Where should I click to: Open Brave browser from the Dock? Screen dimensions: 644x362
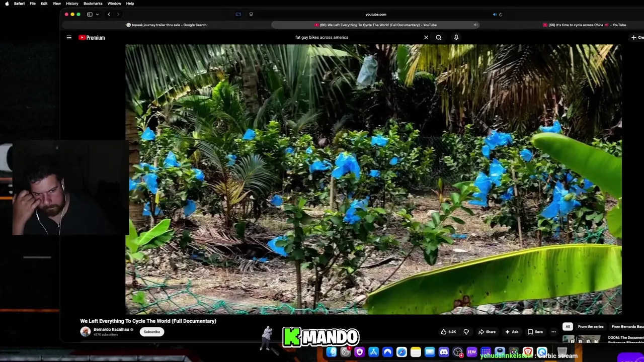(x=528, y=351)
